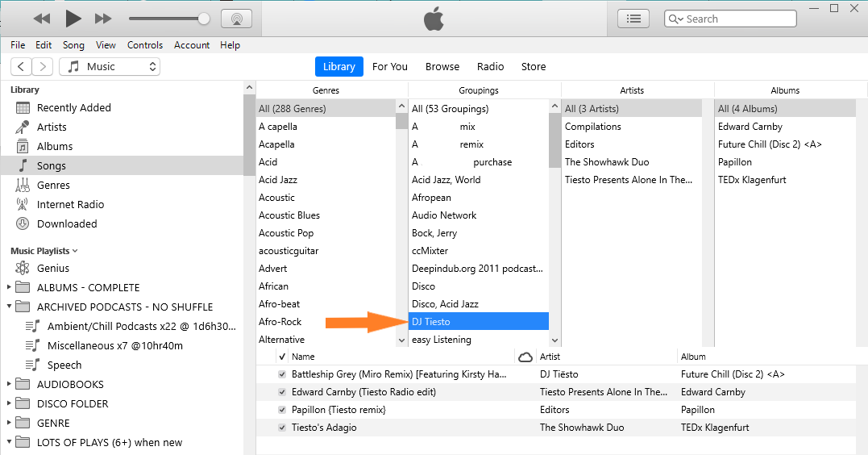The height and width of the screenshot is (455, 868).
Task: Collapse the LOTS OF PLAYS folder arrow
Action: click(9, 442)
